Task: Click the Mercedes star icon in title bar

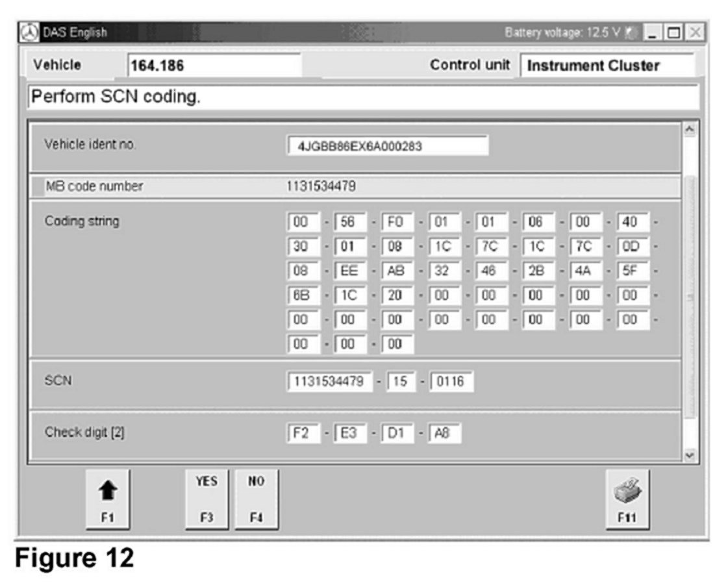Action: [x=28, y=32]
